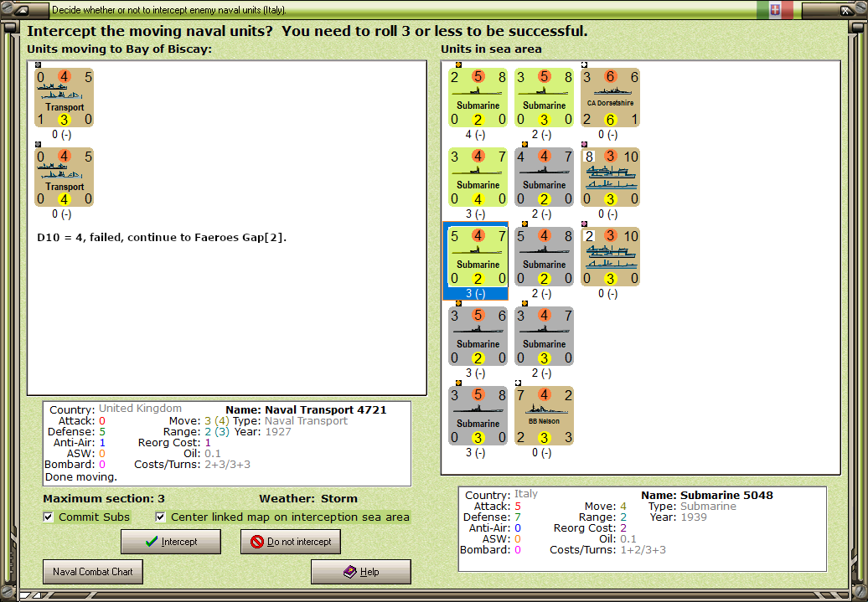
Task: Select the gray Submarine 3-4-7 counter
Action: (544, 337)
